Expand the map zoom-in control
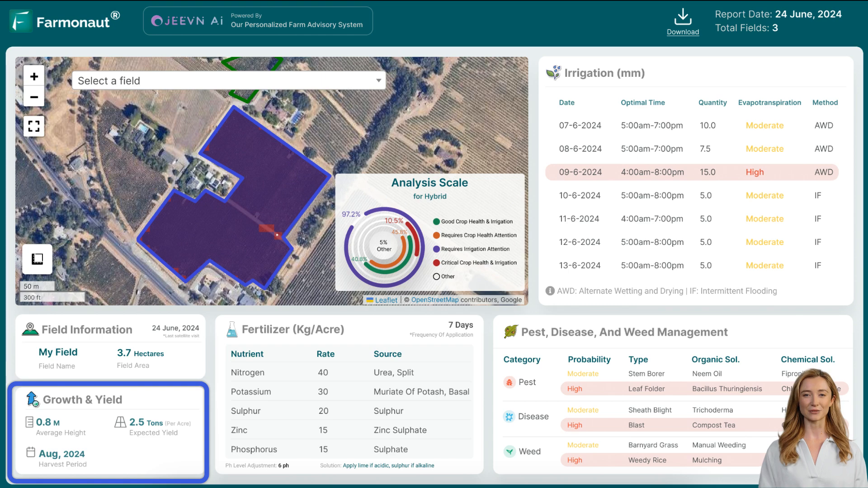The width and height of the screenshot is (868, 488). (x=34, y=76)
